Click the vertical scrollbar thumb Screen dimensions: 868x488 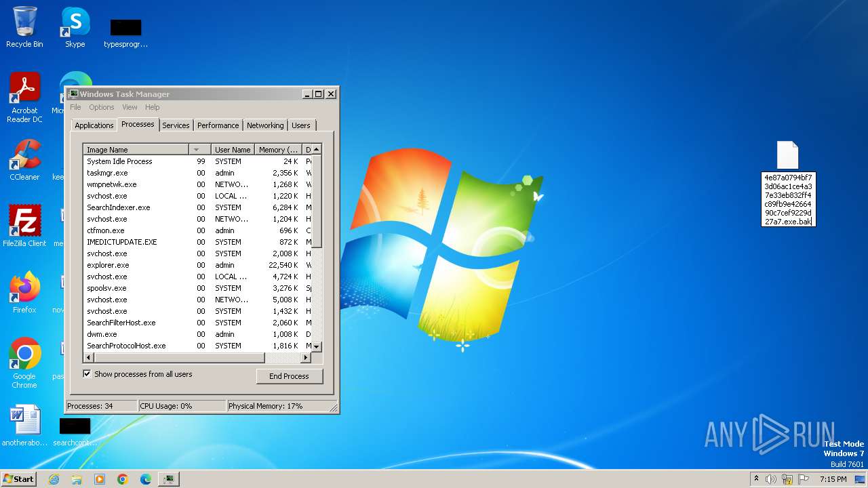click(316, 202)
